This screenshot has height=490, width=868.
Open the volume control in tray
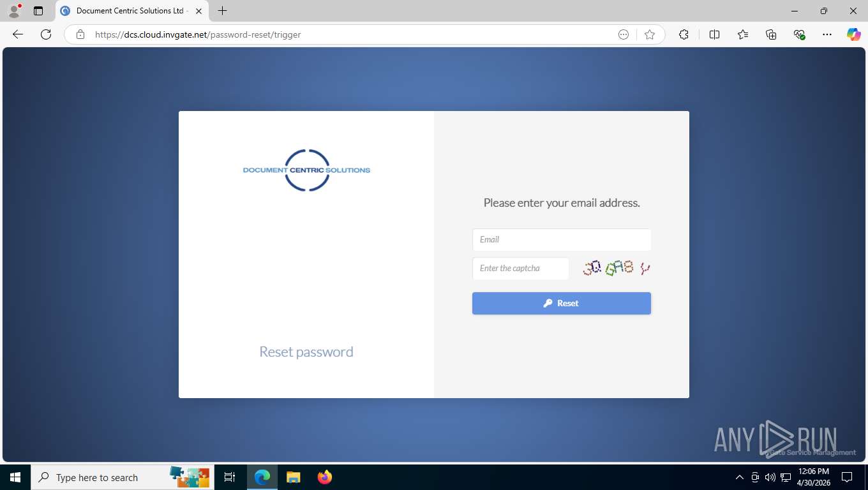[x=770, y=477]
